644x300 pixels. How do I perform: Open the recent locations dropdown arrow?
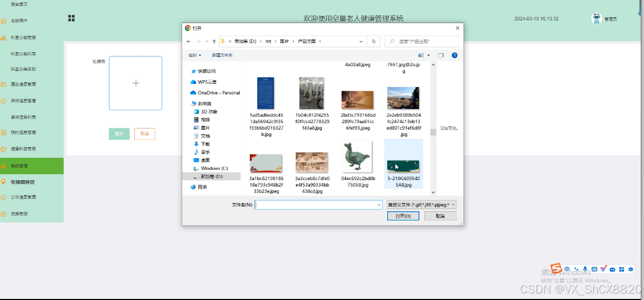pos(207,41)
